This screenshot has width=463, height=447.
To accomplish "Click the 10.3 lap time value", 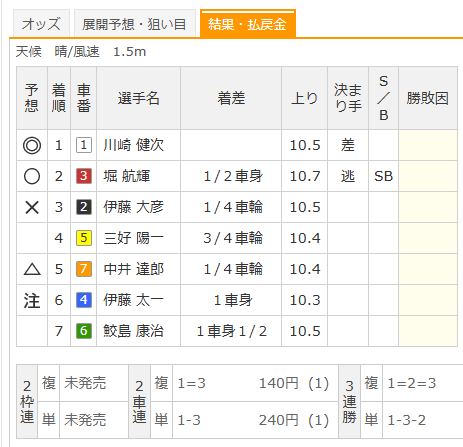I will pos(305,300).
